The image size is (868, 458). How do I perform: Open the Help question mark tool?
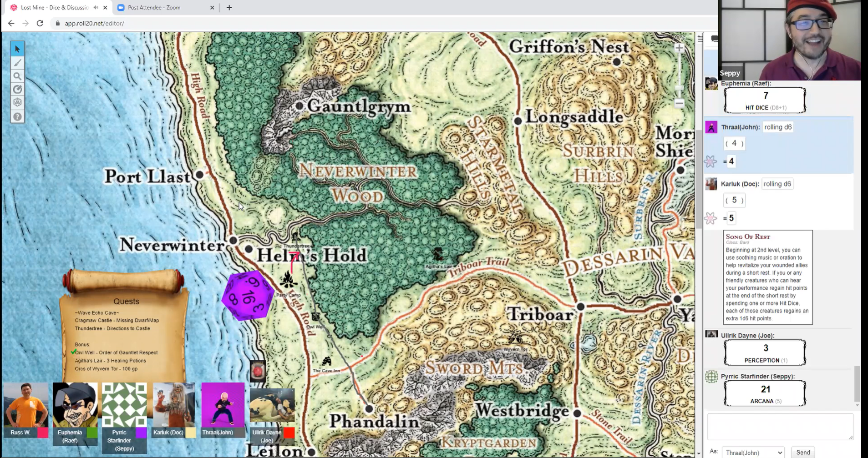17,116
